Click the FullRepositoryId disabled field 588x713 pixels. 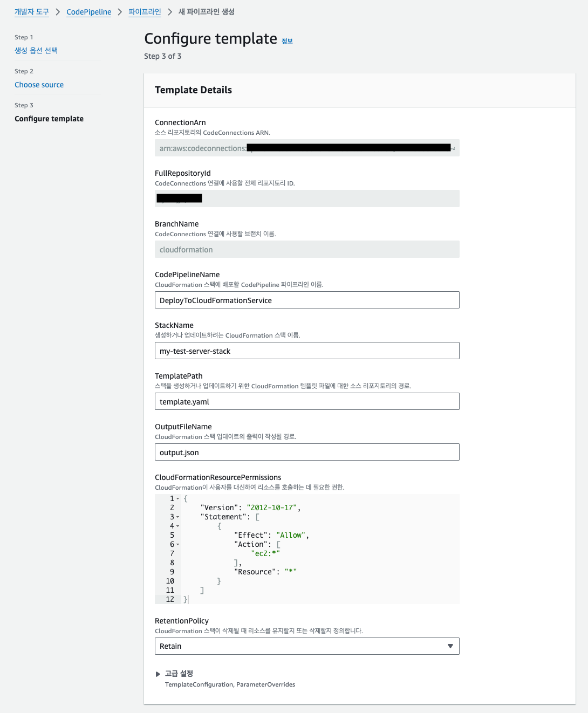point(307,198)
